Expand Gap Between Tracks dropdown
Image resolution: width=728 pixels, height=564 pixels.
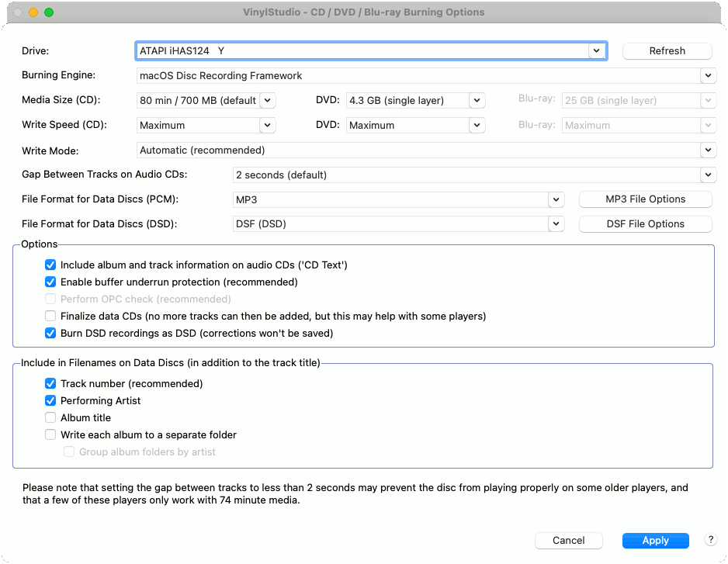(708, 175)
